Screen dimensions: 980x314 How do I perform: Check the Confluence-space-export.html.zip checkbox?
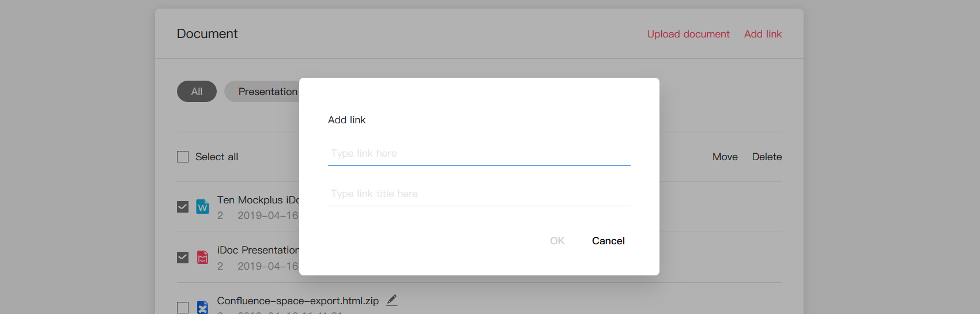[183, 308]
